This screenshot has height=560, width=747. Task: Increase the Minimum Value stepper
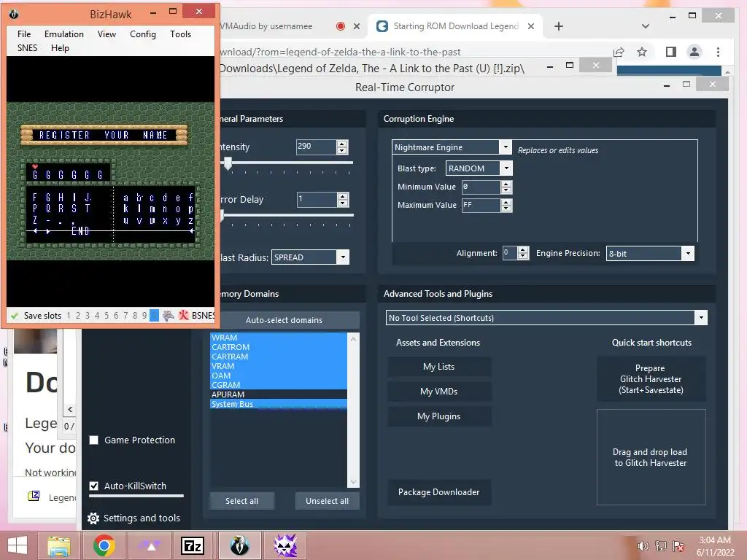point(506,184)
